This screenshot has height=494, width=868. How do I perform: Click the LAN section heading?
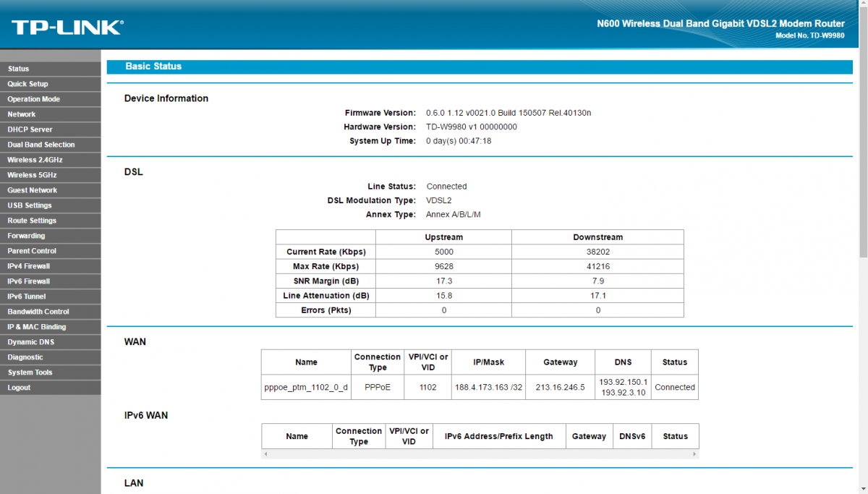[x=134, y=483]
